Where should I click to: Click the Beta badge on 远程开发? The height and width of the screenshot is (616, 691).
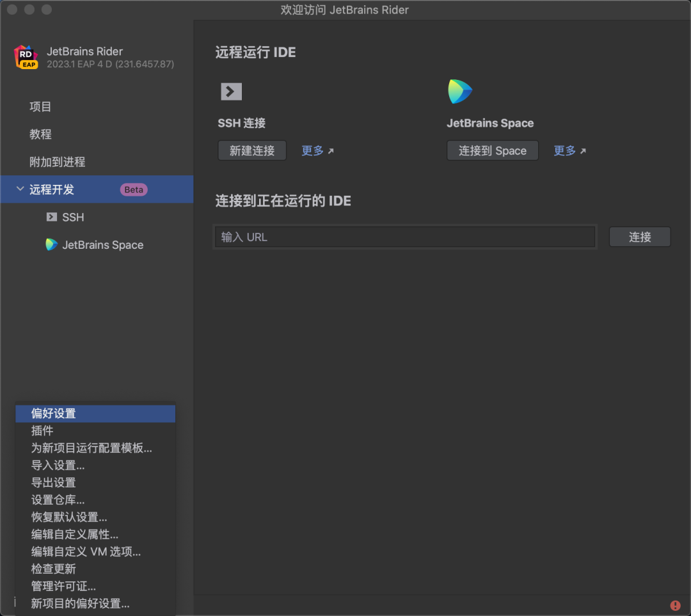(134, 189)
